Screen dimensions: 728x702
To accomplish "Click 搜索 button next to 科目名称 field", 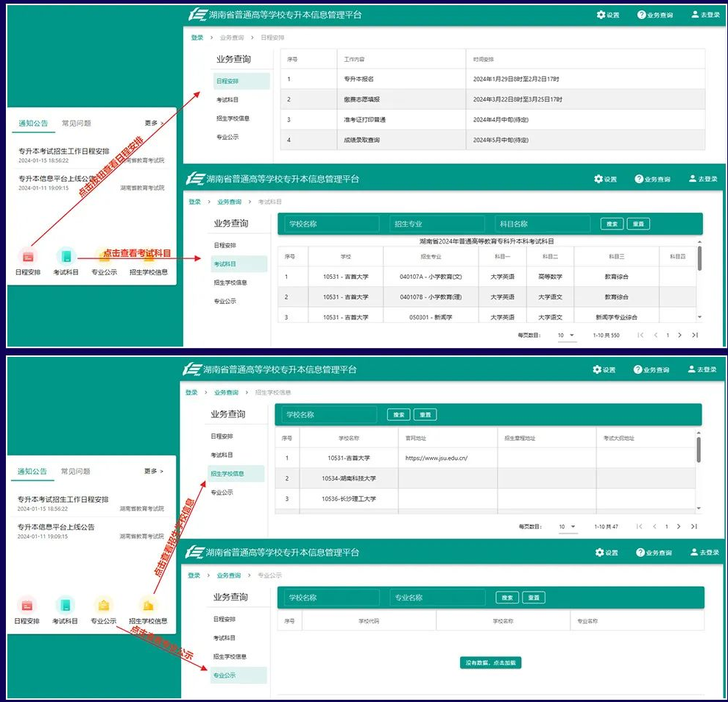I will 612,224.
